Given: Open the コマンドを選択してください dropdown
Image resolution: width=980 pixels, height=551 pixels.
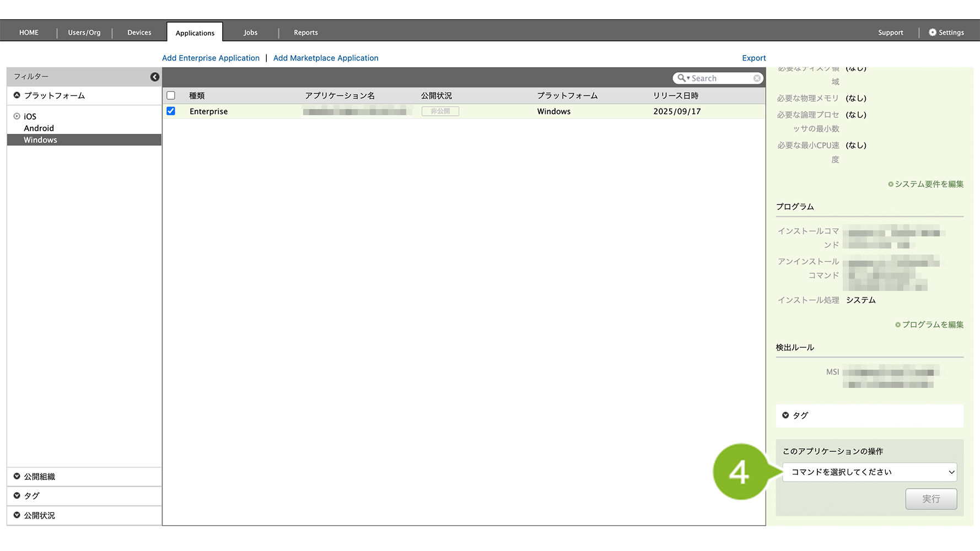Looking at the screenshot, I should coord(869,472).
